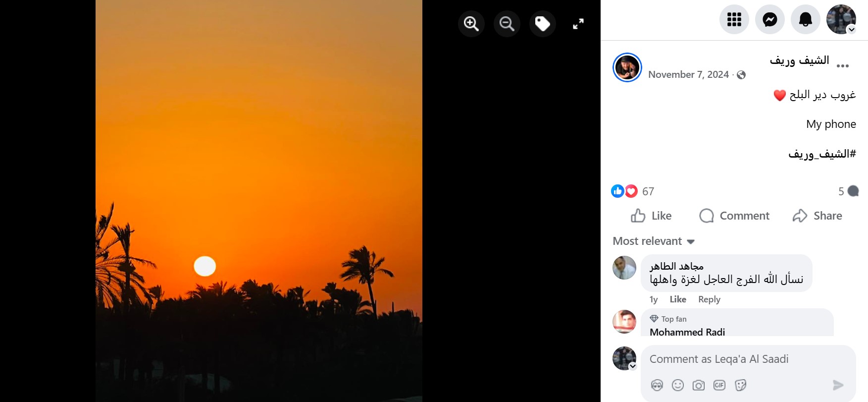Add a GIF to the comment
The image size is (868, 402).
719,385
